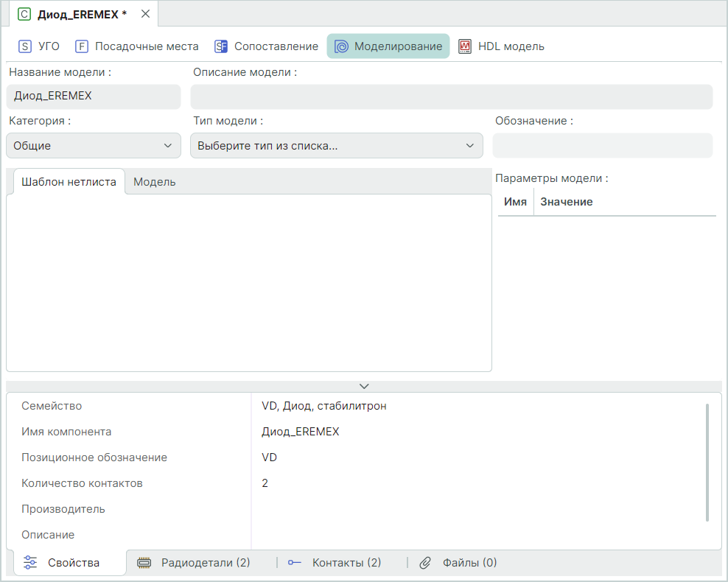Click the properties panel vertical scrollbar

(x=707, y=462)
